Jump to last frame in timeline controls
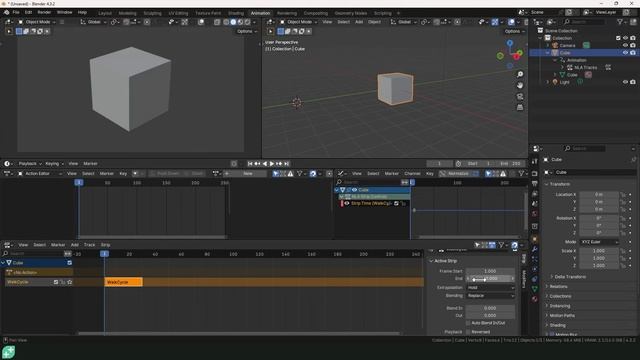The height and width of the screenshot is (360, 640). pyautogui.click(x=287, y=164)
